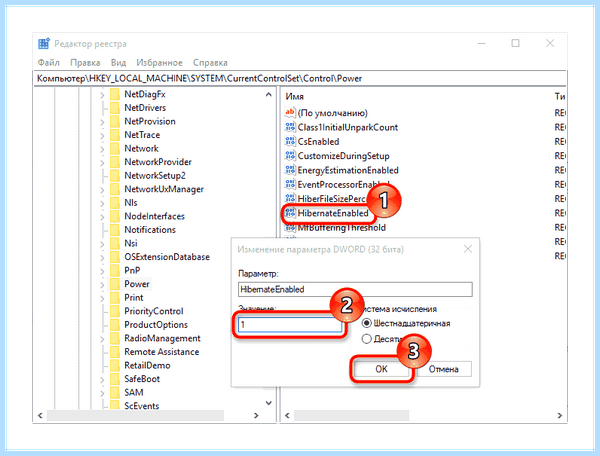Select the RadioManagement tree item
The width and height of the screenshot is (600, 456).
pyautogui.click(x=162, y=339)
